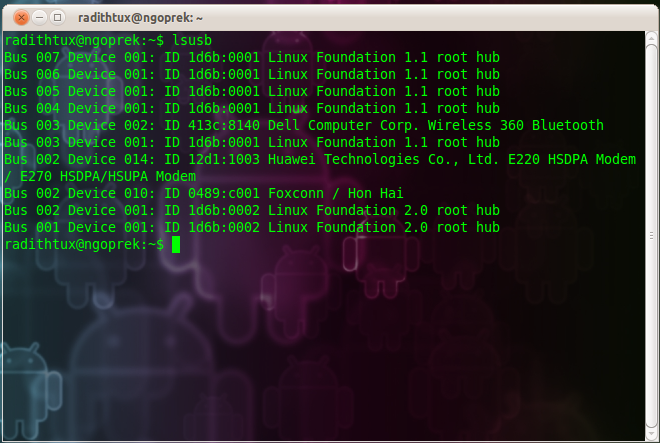
Task: Click the 'Bus 007 Device 001' line
Action: (252, 57)
